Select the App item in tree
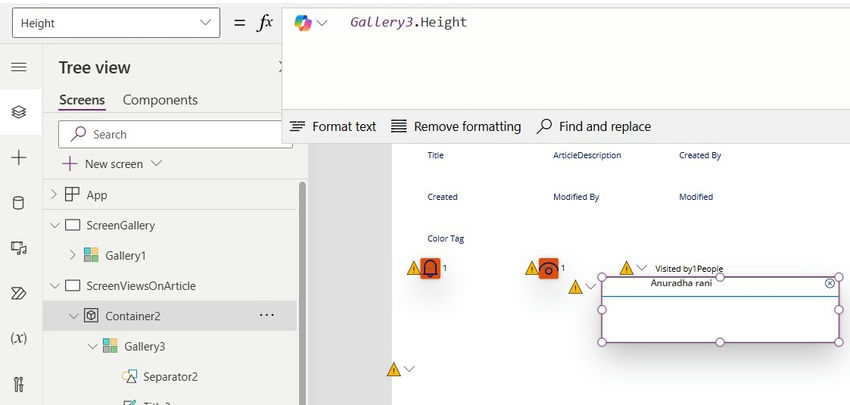 [x=97, y=195]
